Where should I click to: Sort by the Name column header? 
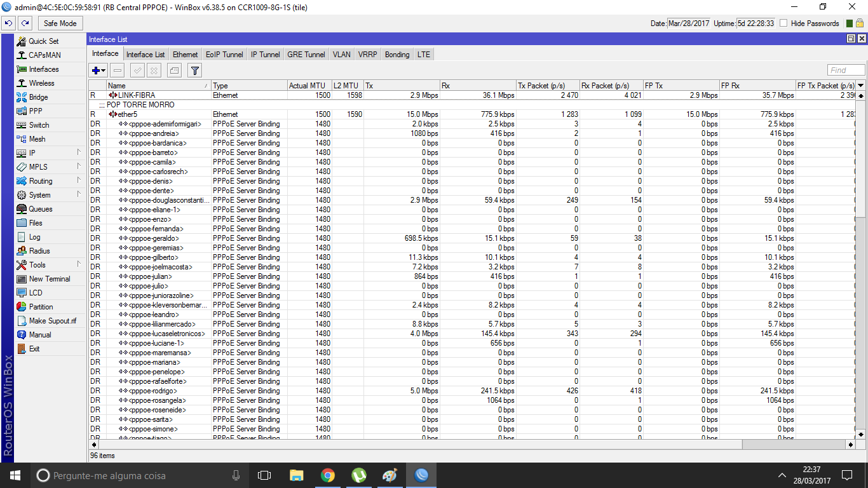tap(158, 86)
